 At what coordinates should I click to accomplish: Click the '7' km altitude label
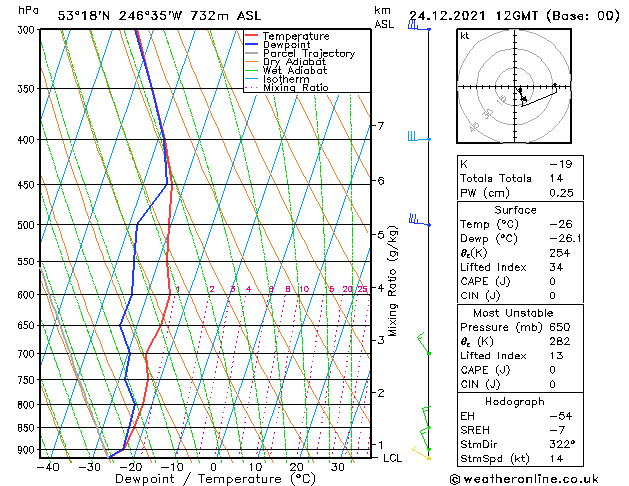[x=381, y=126]
